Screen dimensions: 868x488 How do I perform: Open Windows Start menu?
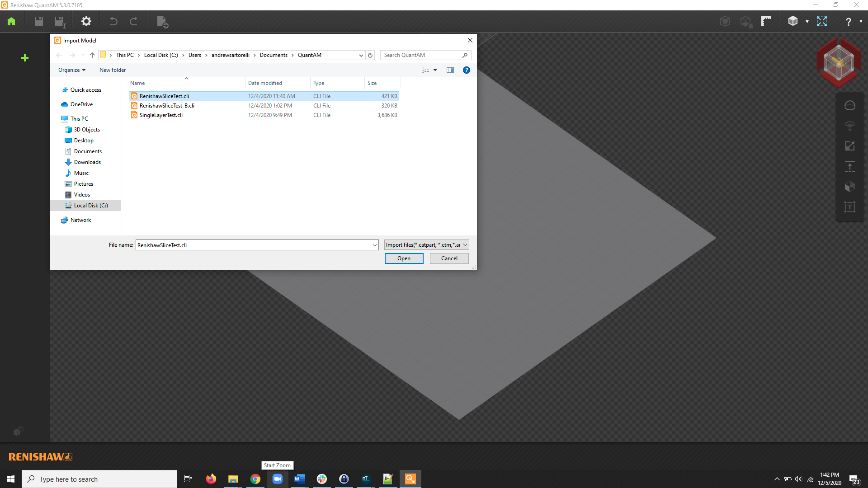click(11, 479)
